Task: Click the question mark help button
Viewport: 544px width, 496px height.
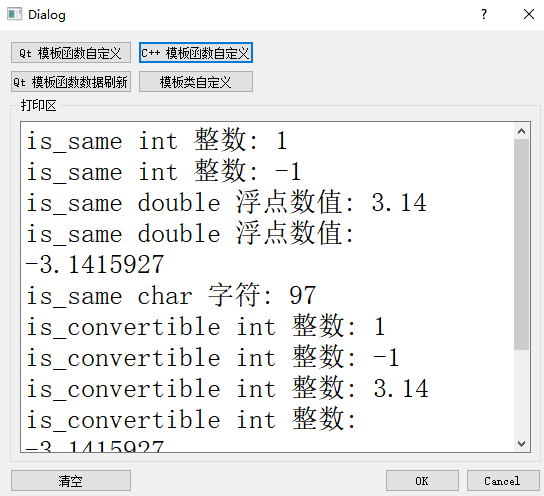Action: click(x=484, y=14)
